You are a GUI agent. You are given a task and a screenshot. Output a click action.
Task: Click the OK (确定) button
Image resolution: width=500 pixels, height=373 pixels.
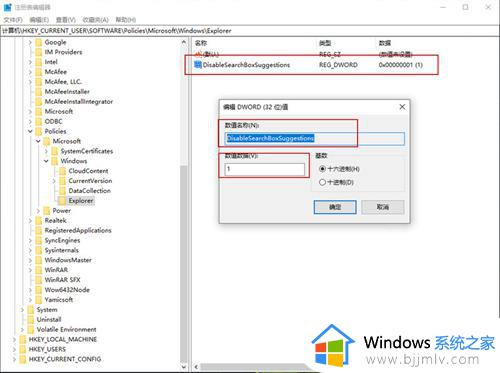335,207
